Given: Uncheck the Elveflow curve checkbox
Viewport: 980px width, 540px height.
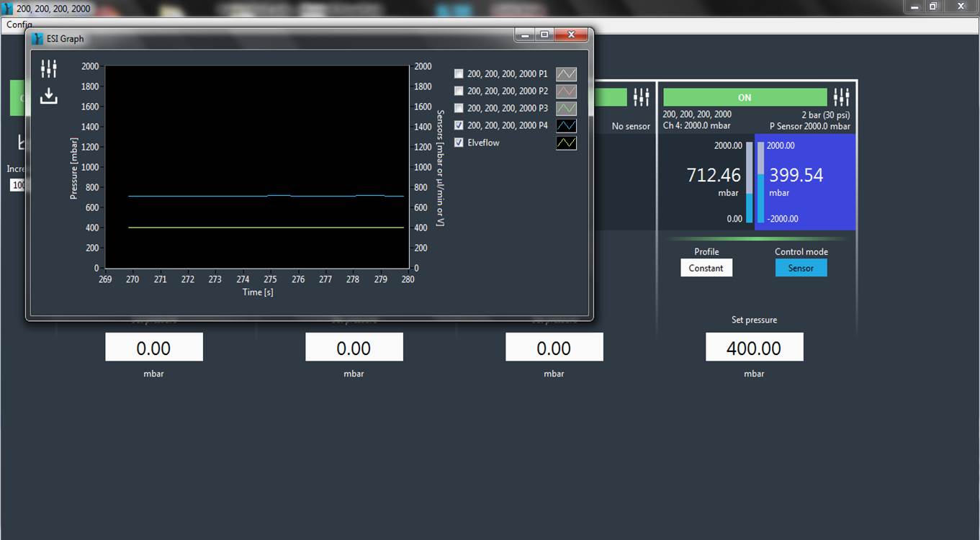Looking at the screenshot, I should point(459,143).
